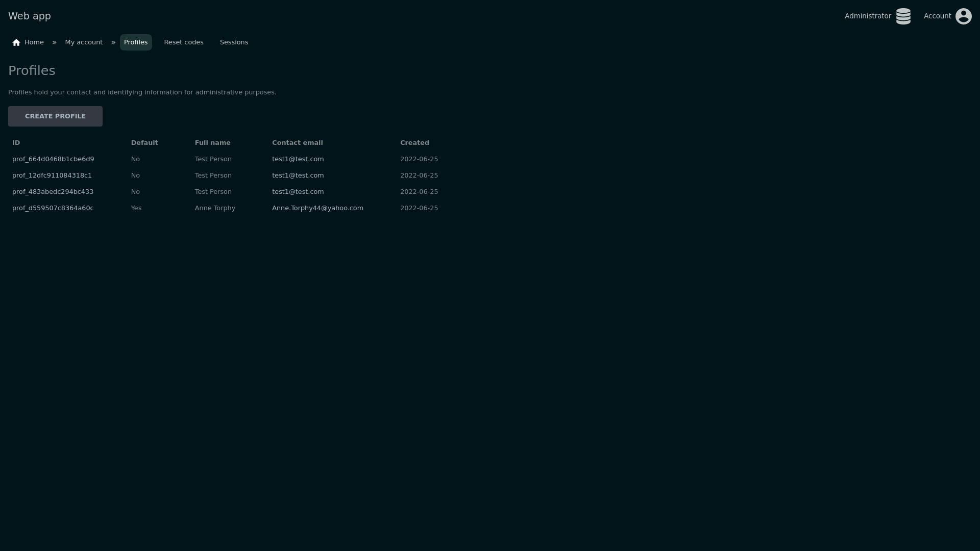980x551 pixels.
Task: Click the Account label text
Action: (x=937, y=16)
